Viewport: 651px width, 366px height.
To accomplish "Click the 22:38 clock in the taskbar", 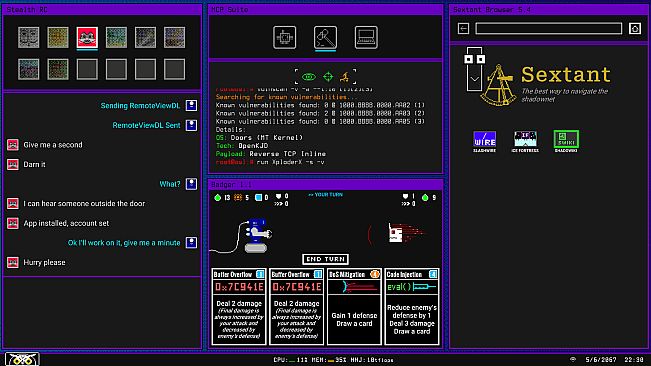I will 634,360.
